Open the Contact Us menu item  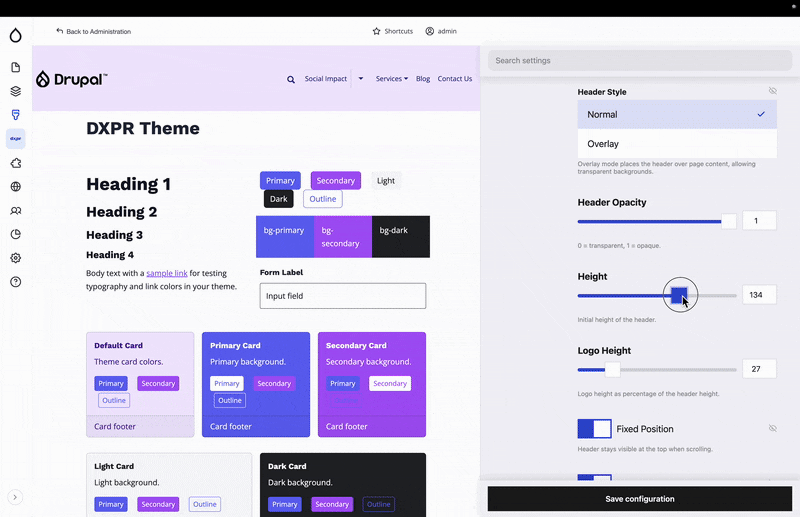click(455, 79)
